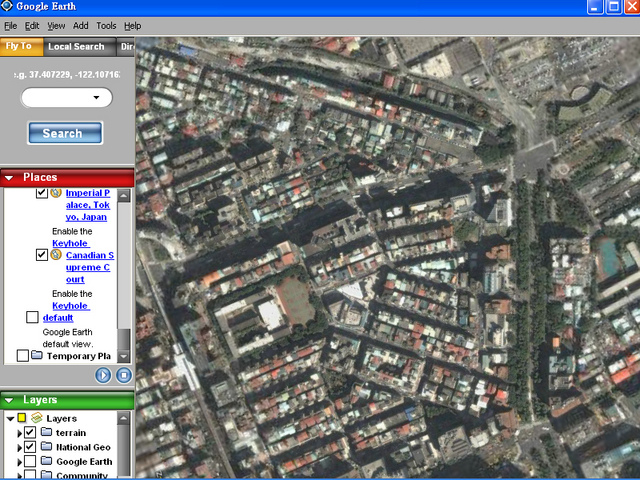The width and height of the screenshot is (640, 480).
Task: Expand the Community layer node
Action: tap(19, 476)
